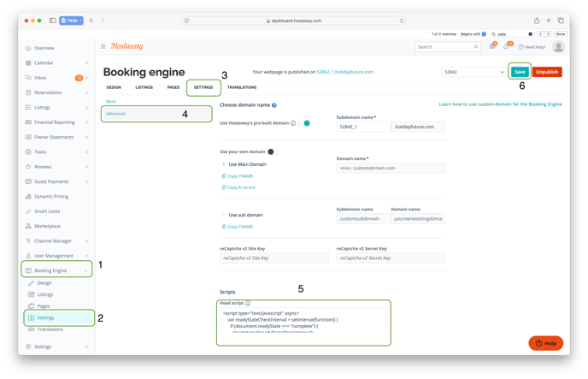Collapse the Booking Engine sidebar section
Viewport: 588px width, 379px height.
point(86,271)
